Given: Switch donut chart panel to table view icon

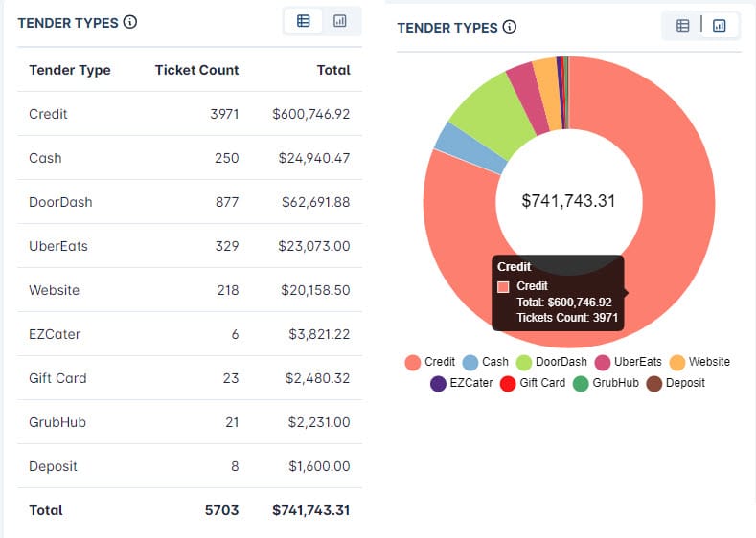Looking at the screenshot, I should coord(683,26).
